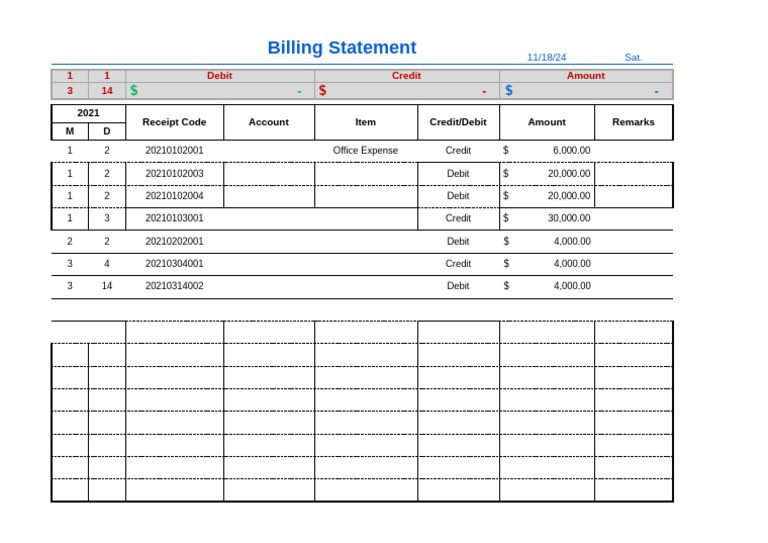
Task: Click empty Account cell in row 20210102003
Action: [269, 174]
